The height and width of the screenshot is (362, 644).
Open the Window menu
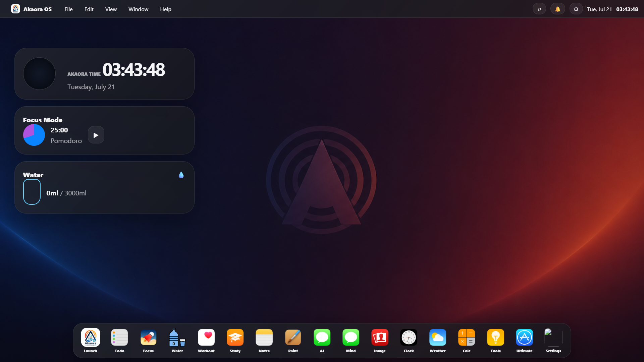138,9
